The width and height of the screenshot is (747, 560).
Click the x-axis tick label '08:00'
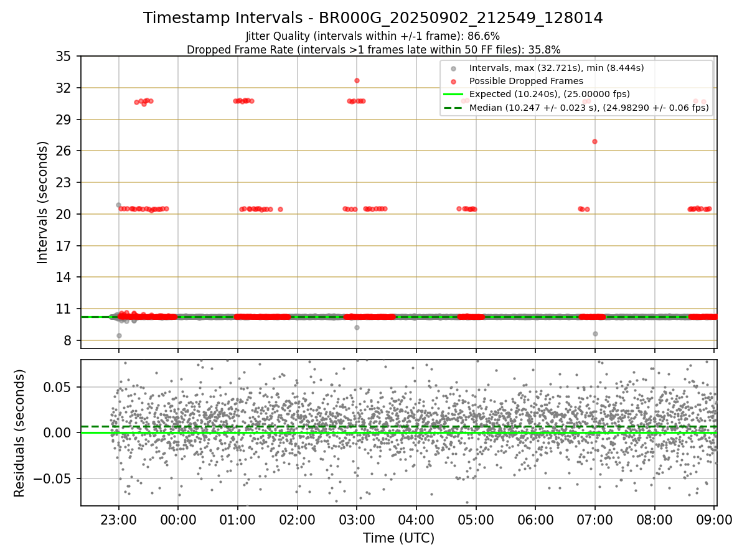point(654,520)
